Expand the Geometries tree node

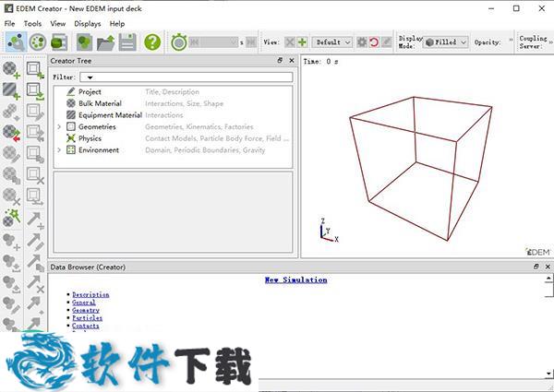(x=59, y=126)
